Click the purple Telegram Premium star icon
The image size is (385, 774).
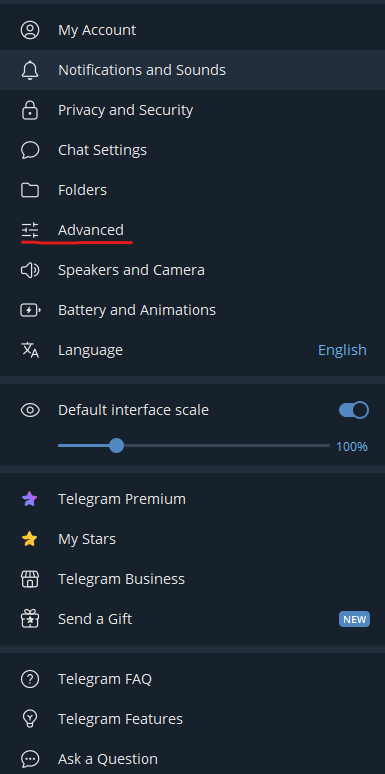tap(30, 499)
